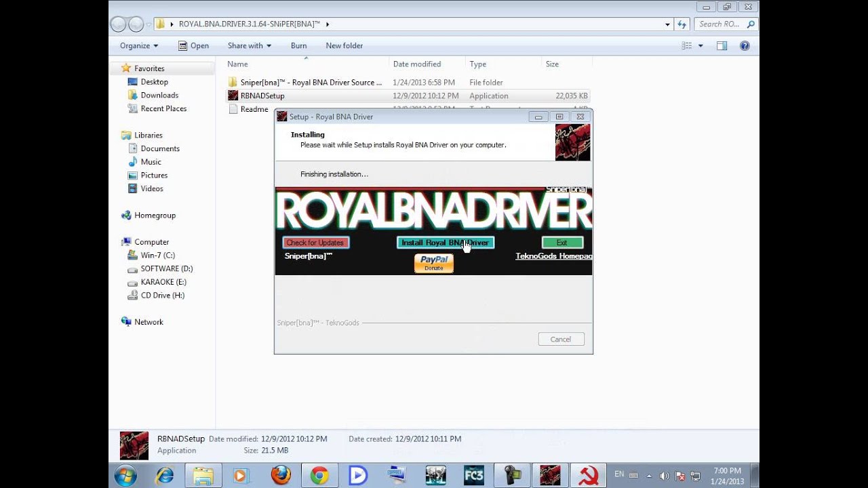Click the blue D app taskbar icon
Image resolution: width=868 pixels, height=488 pixels.
coord(358,476)
